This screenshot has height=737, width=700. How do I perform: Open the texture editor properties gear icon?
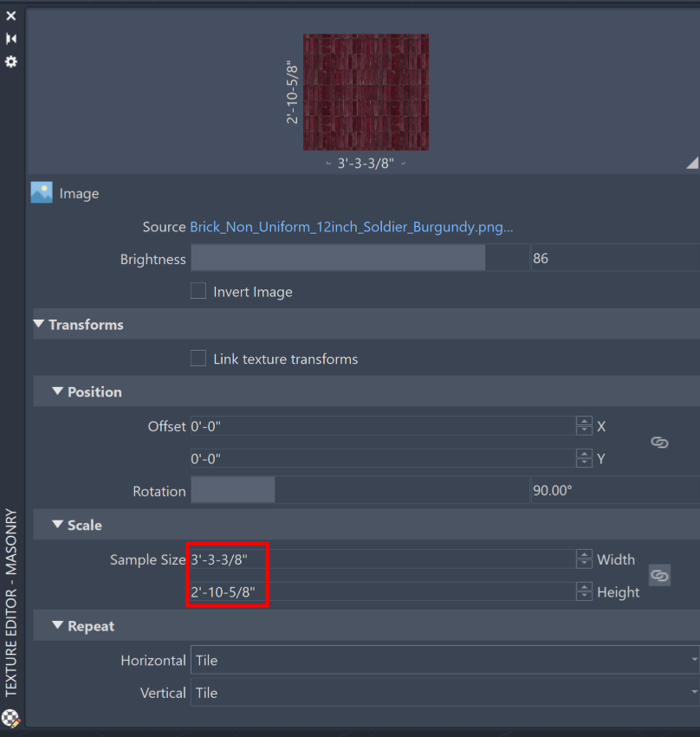pos(11,61)
